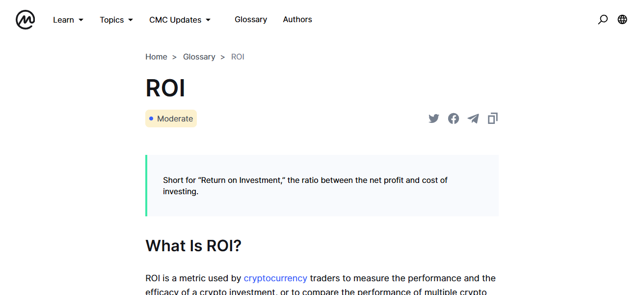Share the article via Telegram
644x295 pixels.
473,118
